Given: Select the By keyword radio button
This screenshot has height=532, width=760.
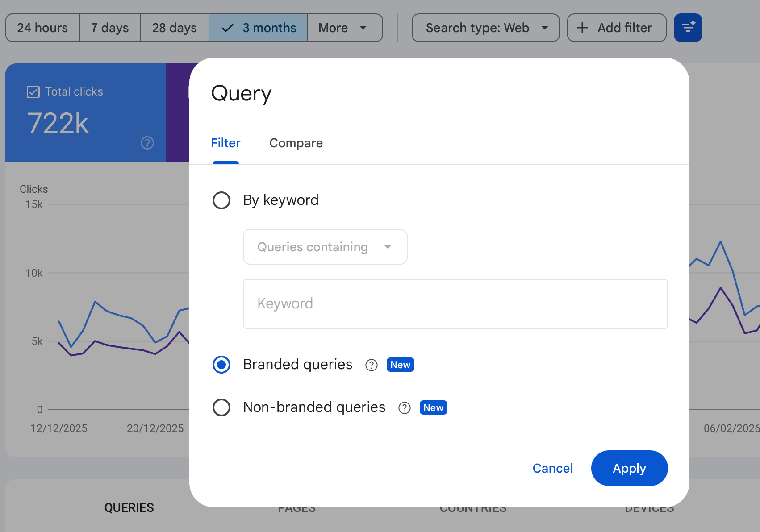Looking at the screenshot, I should (221, 200).
